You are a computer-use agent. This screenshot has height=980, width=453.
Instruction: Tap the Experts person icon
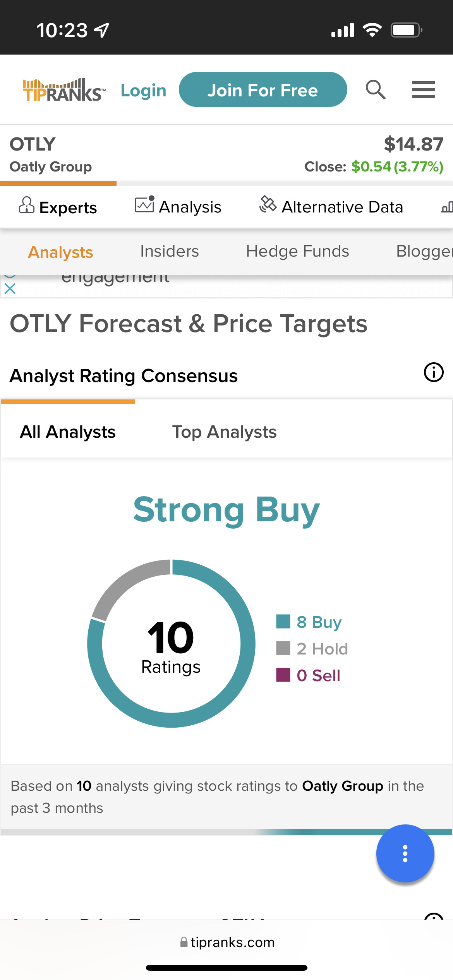[27, 205]
